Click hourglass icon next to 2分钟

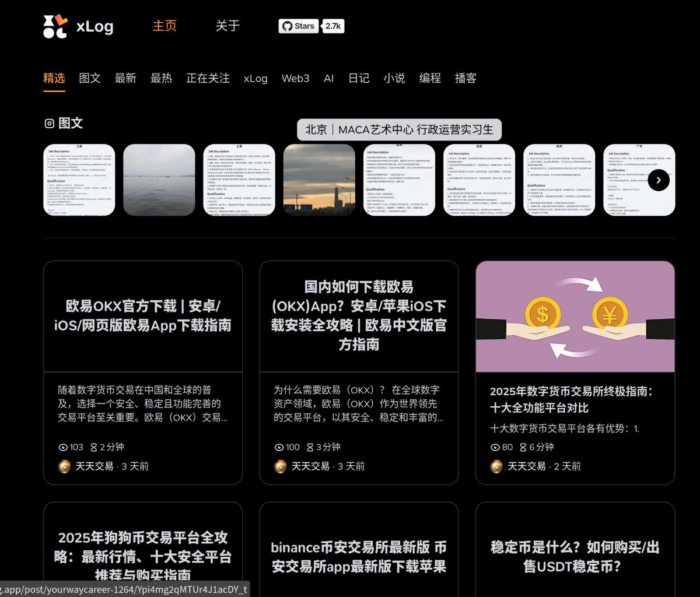(94, 447)
